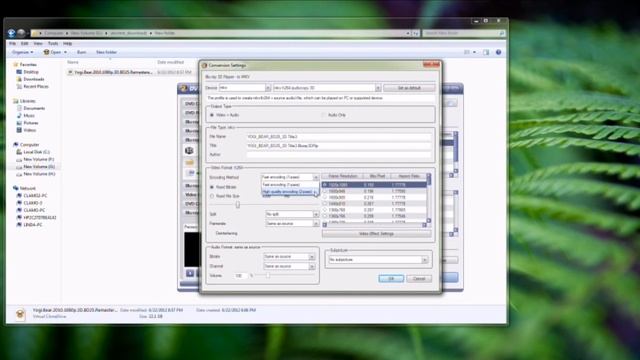Screen dimensions: 640x360
Task: Select the 1920x1080 resolution radio
Action: click(x=325, y=185)
